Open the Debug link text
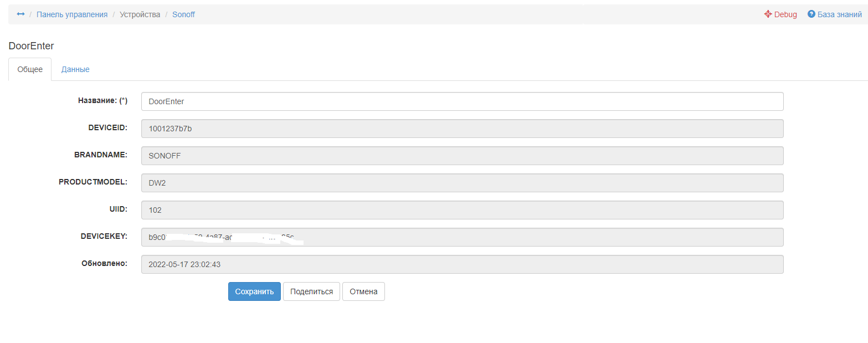868x343 pixels. [x=785, y=14]
